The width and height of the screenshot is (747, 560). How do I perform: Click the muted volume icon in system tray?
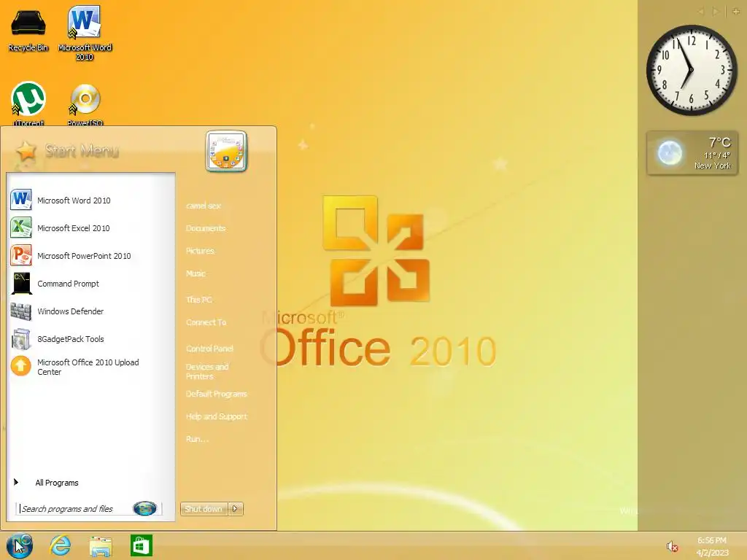click(x=672, y=547)
